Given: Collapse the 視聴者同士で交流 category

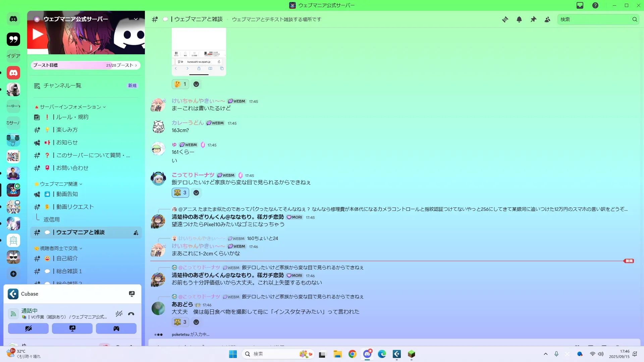Looking at the screenshot, I should 59,248.
